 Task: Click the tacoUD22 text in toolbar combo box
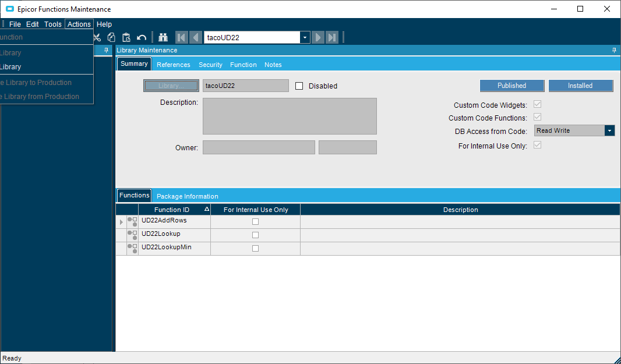coord(223,38)
